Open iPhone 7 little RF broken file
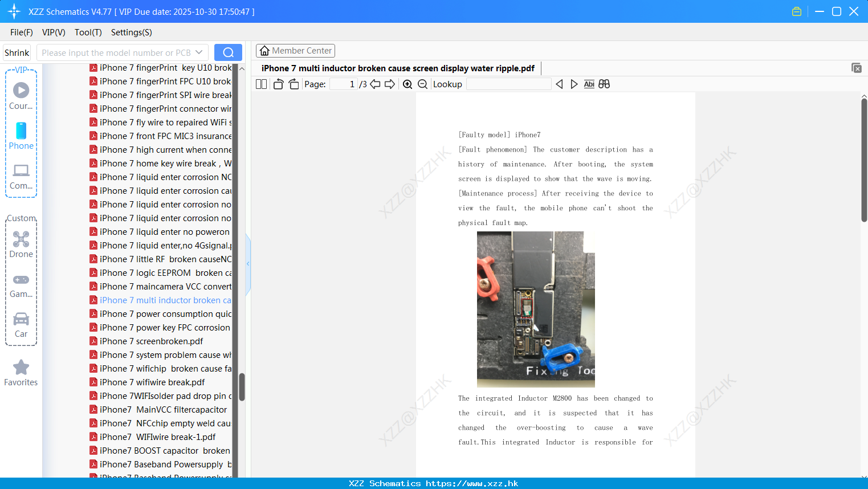The width and height of the screenshot is (868, 489). click(x=161, y=259)
